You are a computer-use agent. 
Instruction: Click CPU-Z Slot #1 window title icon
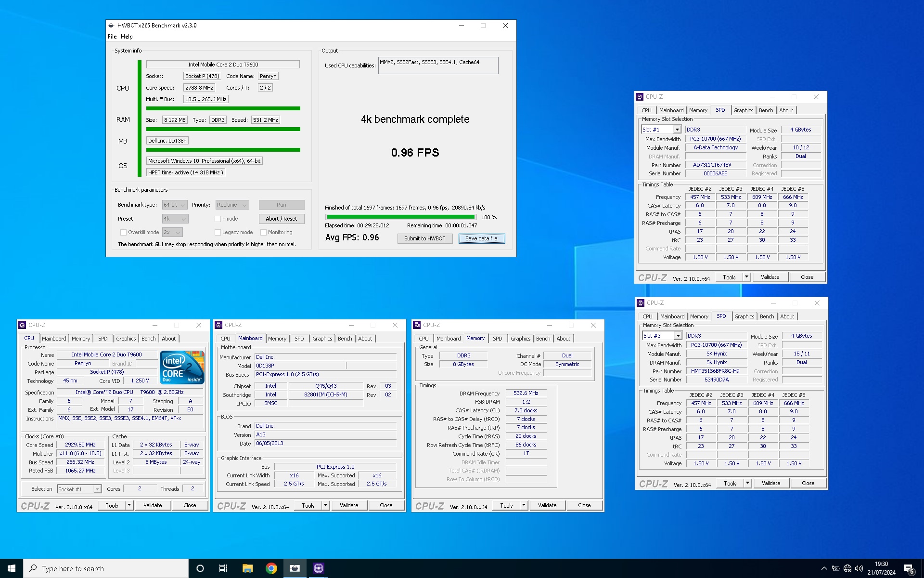(640, 97)
